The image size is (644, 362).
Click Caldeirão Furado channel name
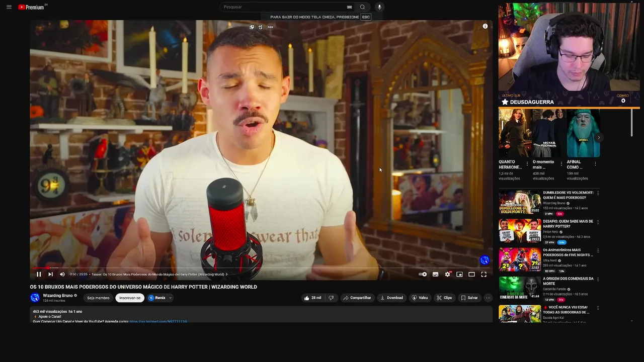[x=555, y=289]
